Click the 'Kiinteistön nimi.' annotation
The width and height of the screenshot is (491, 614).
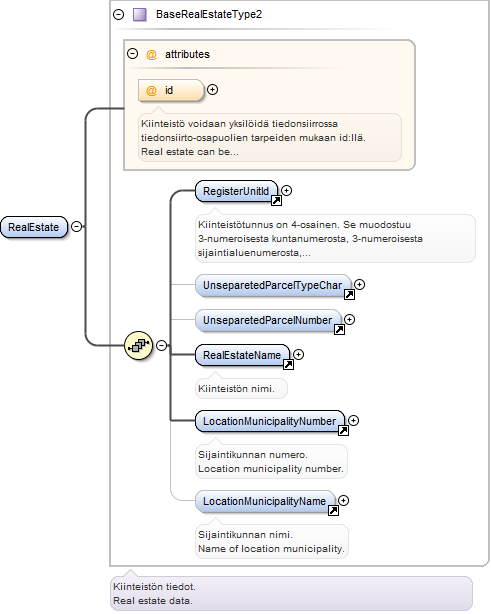[x=241, y=388]
